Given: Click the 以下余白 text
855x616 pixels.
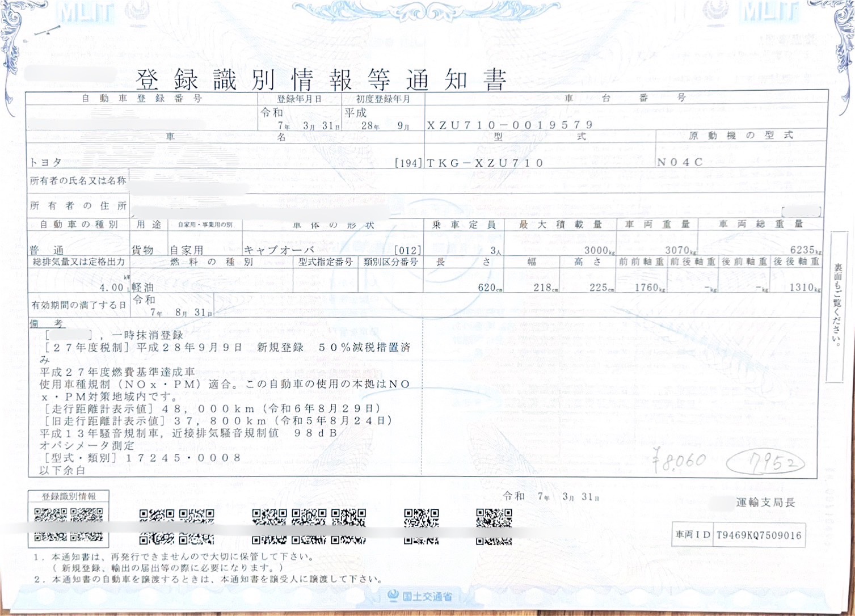Looking at the screenshot, I should (x=62, y=470).
